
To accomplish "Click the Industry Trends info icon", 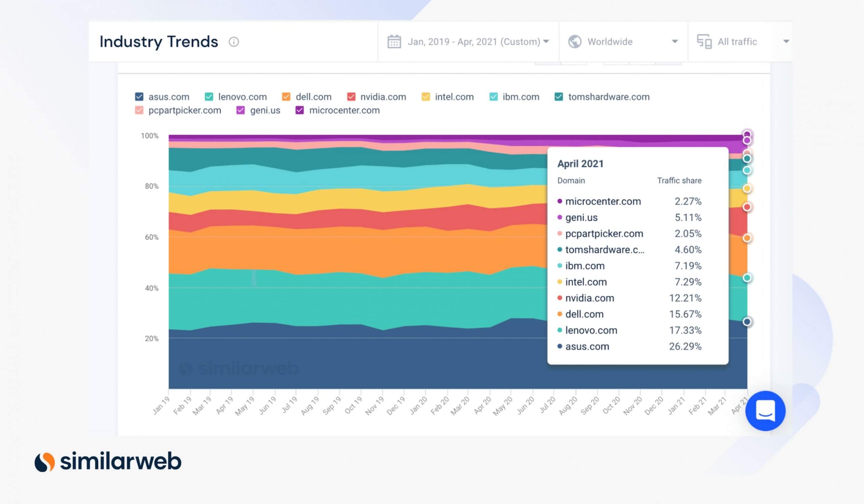I will pyautogui.click(x=234, y=42).
